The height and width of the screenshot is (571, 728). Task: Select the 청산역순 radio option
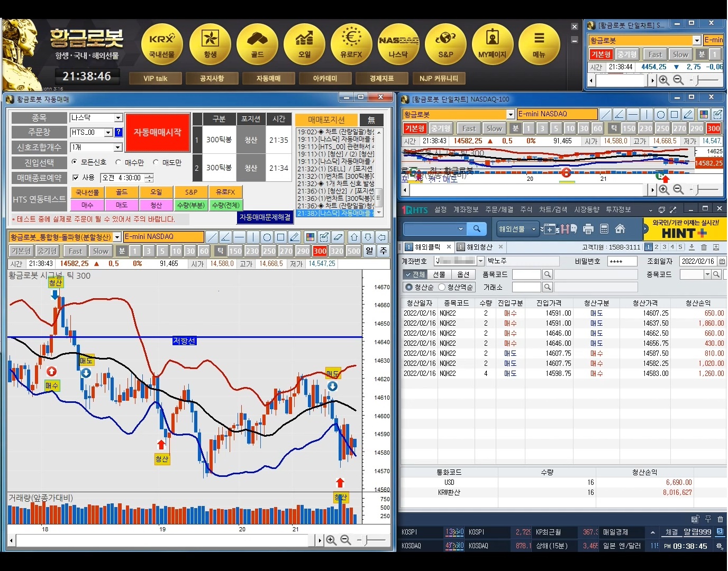pos(441,287)
